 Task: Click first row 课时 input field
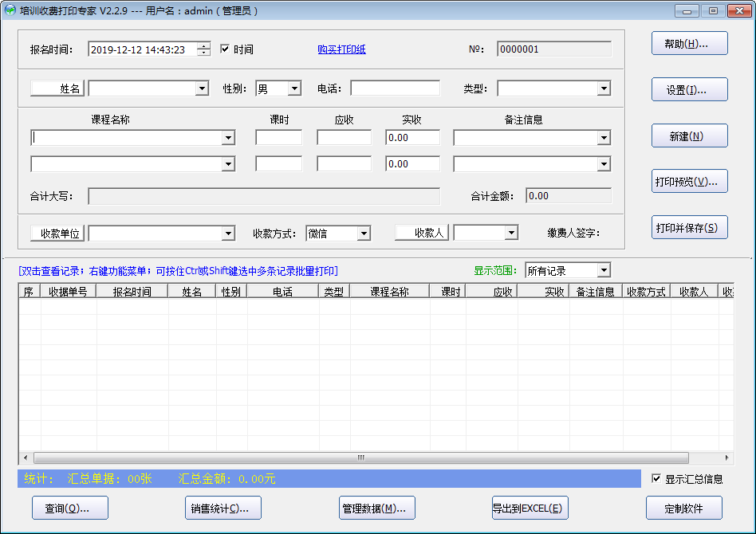278,138
